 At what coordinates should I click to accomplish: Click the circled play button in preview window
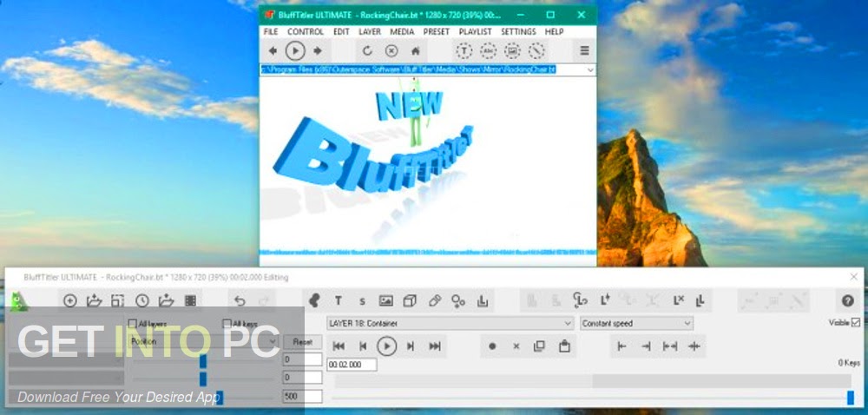pos(295,51)
